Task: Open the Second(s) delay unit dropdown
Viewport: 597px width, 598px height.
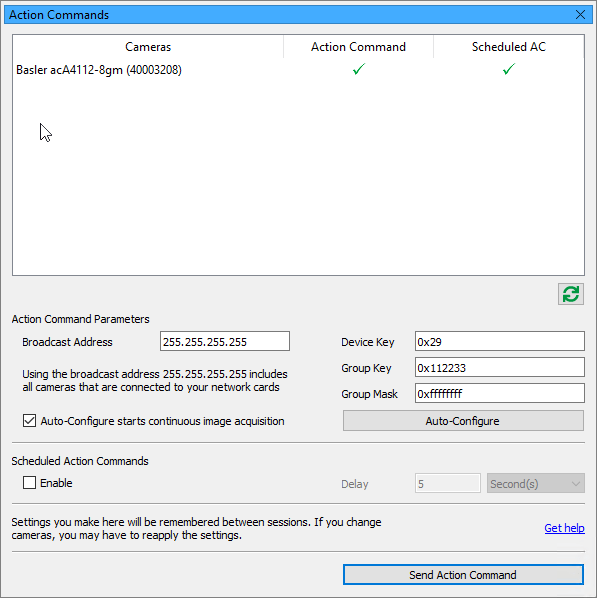Action: click(536, 483)
